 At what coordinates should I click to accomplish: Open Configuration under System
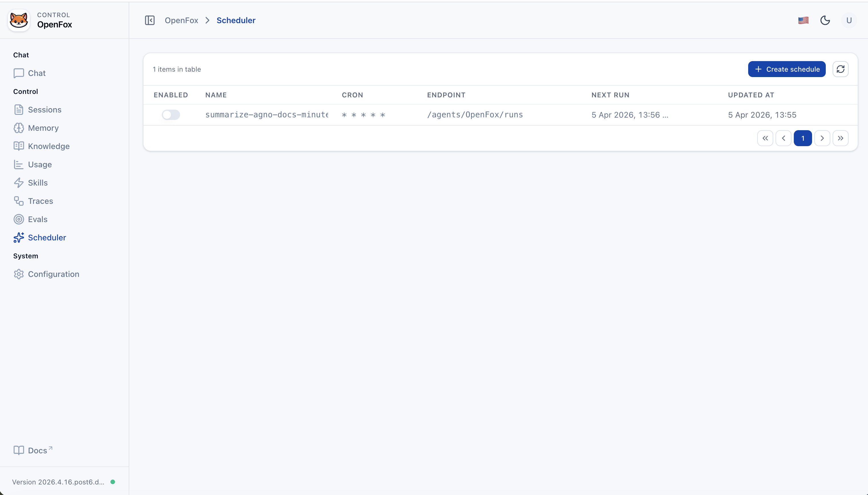[53, 274]
